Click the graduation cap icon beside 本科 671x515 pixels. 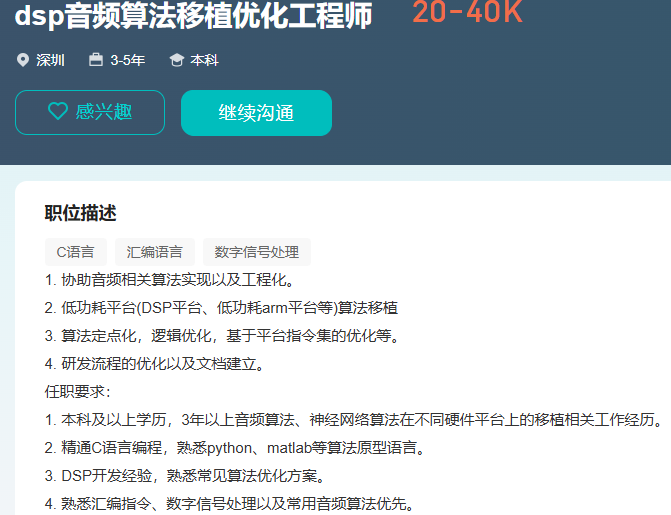(x=176, y=60)
